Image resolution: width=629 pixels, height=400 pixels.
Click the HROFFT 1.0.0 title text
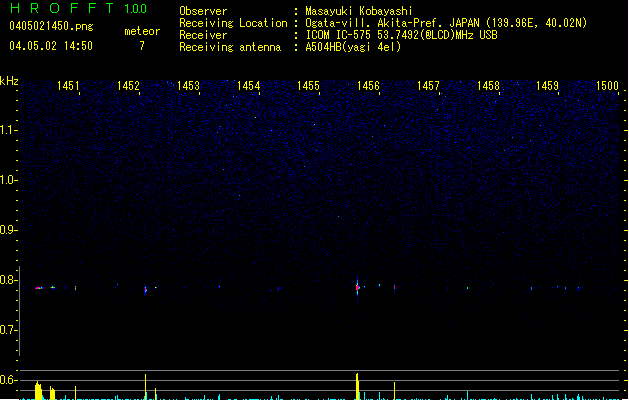click(79, 8)
